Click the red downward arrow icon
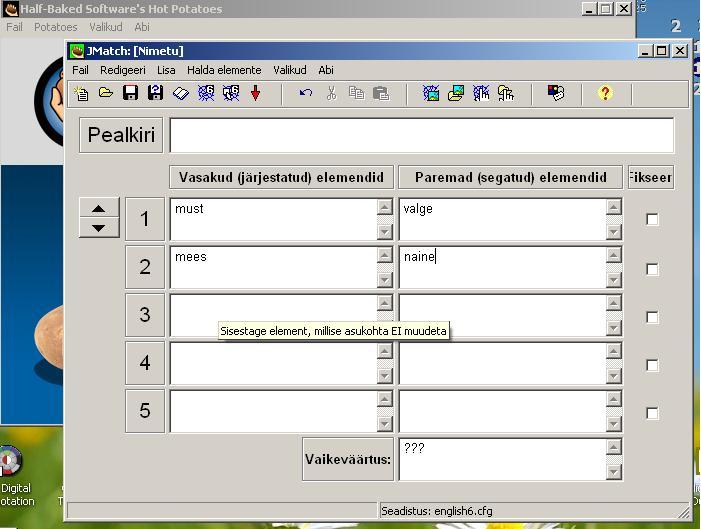 [255, 93]
